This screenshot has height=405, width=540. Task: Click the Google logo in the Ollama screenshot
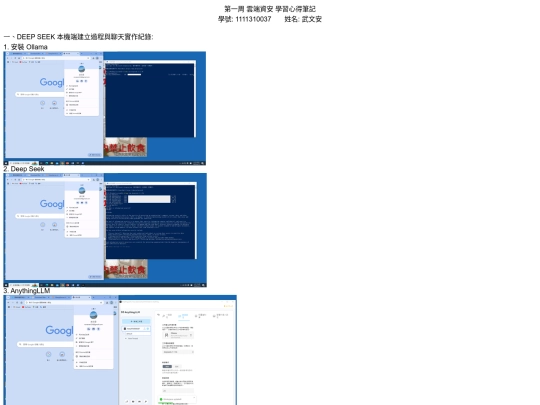[x=52, y=82]
